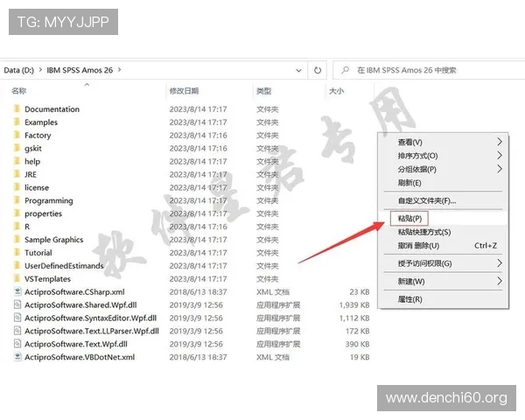Image resolution: width=525 pixels, height=420 pixels.
Task: Click the ActiproSoftware.SyntaxEditor.Wpf.dll file icon
Action: (x=17, y=318)
